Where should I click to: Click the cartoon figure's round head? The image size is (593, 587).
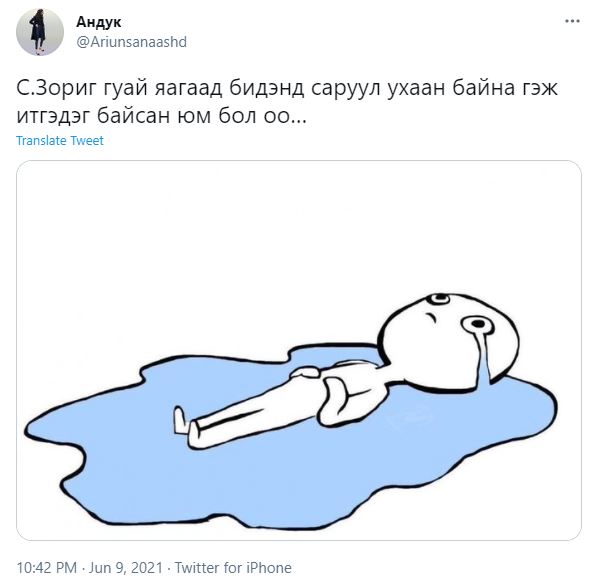click(448, 342)
